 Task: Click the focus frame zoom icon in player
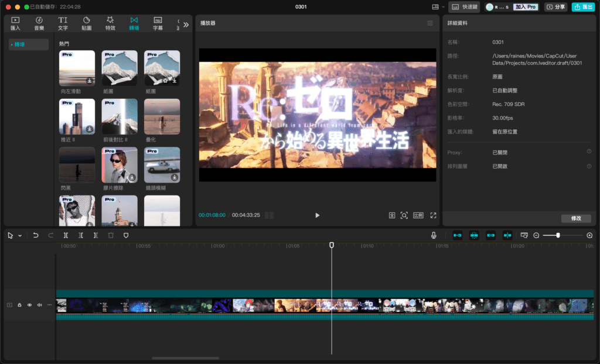[404, 215]
